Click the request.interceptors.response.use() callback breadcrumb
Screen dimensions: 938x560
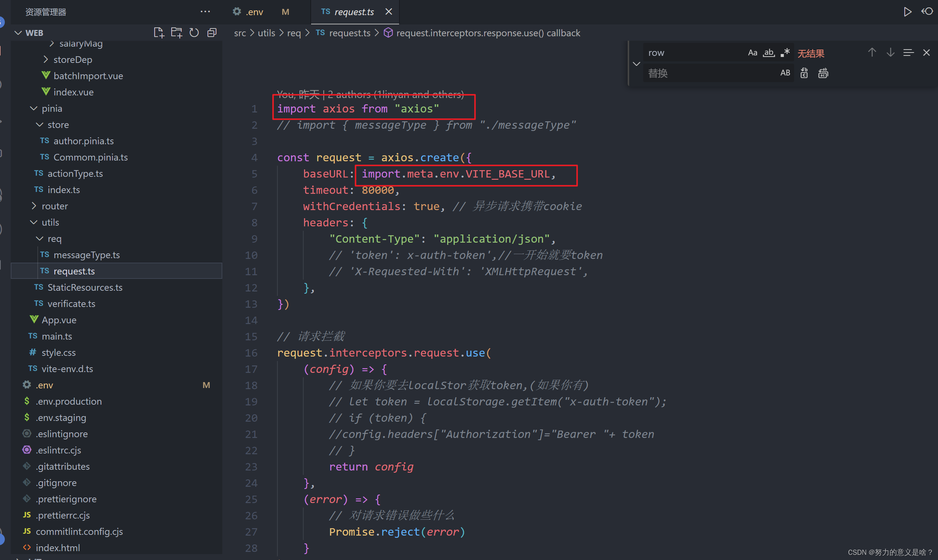[x=488, y=33]
